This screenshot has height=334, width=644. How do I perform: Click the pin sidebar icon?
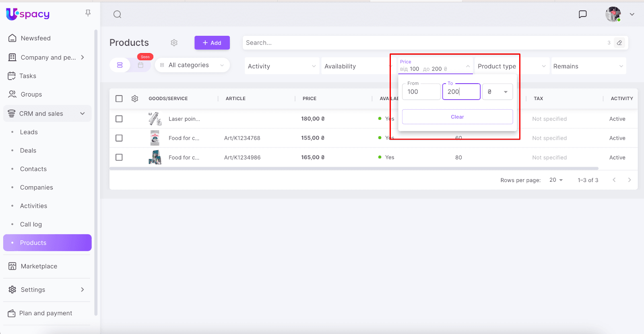click(88, 13)
